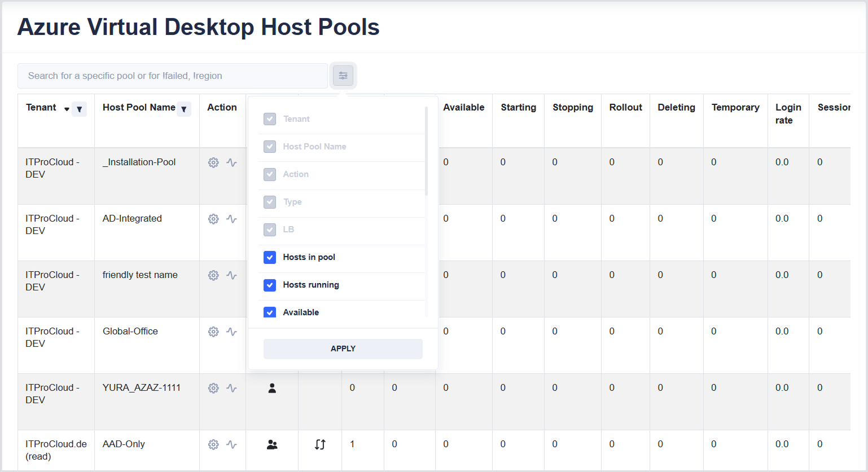Click the Tenant sort arrow

[x=67, y=109]
